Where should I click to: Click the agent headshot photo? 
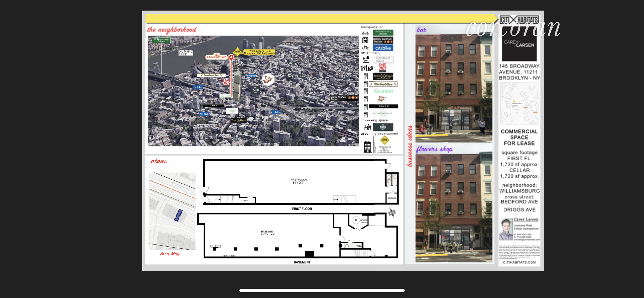tap(506, 229)
